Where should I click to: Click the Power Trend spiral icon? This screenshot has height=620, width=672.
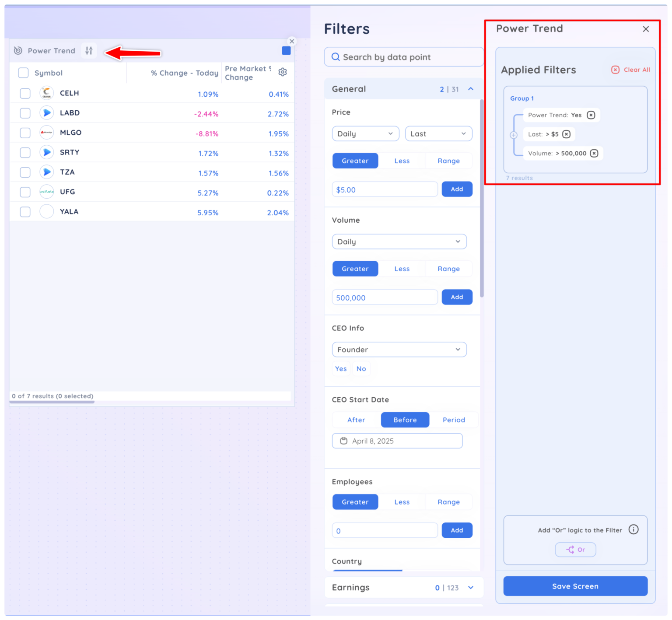[x=17, y=50]
